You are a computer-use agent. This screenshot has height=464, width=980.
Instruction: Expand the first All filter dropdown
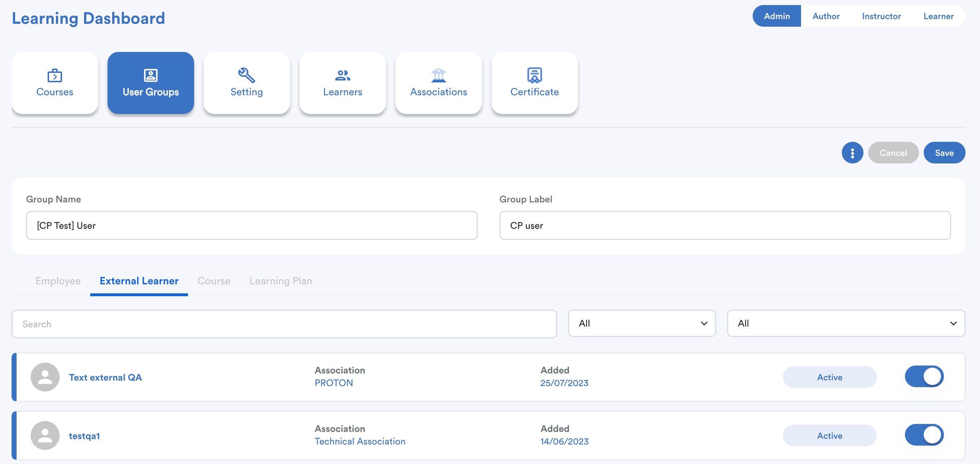point(642,323)
